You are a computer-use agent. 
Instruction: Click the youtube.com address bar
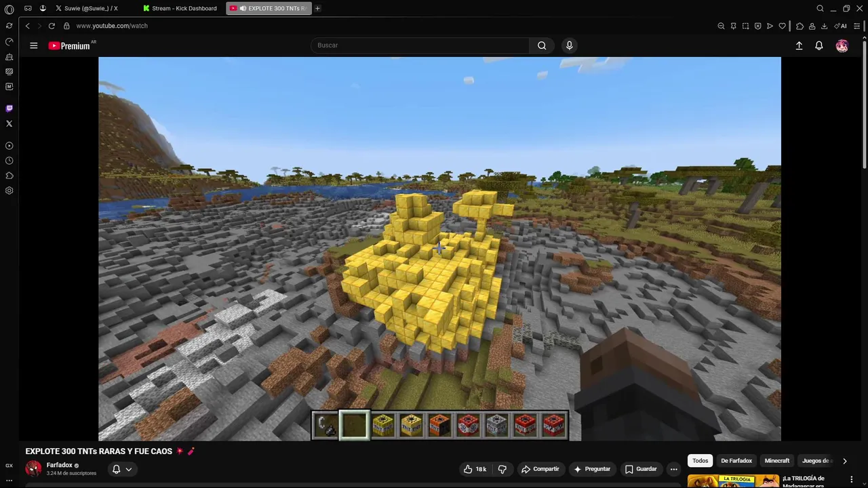click(112, 26)
